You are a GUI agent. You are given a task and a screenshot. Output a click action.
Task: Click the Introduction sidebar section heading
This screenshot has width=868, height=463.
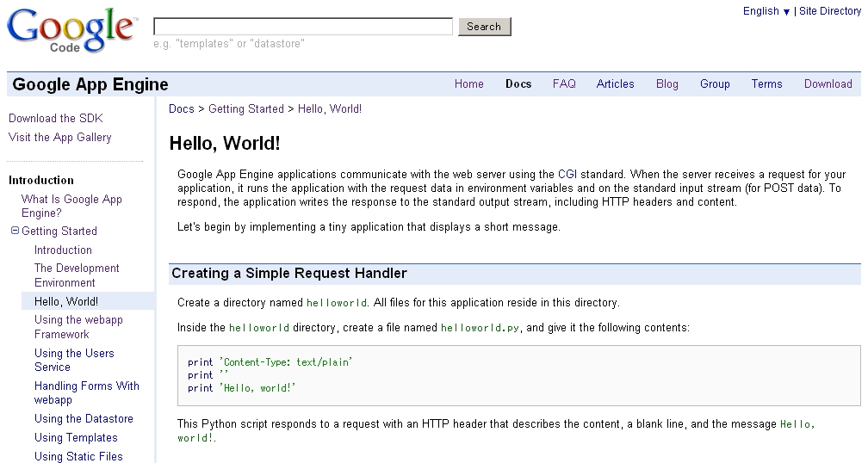[41, 181]
